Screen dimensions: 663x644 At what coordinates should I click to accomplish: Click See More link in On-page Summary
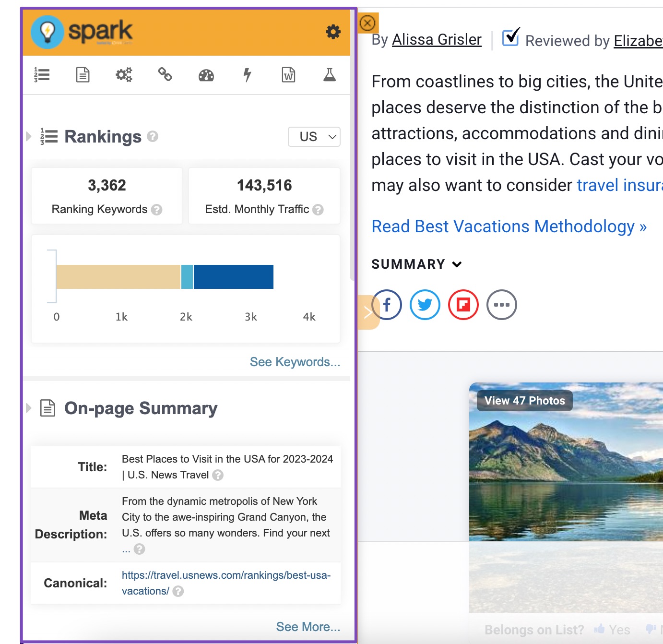[308, 627]
